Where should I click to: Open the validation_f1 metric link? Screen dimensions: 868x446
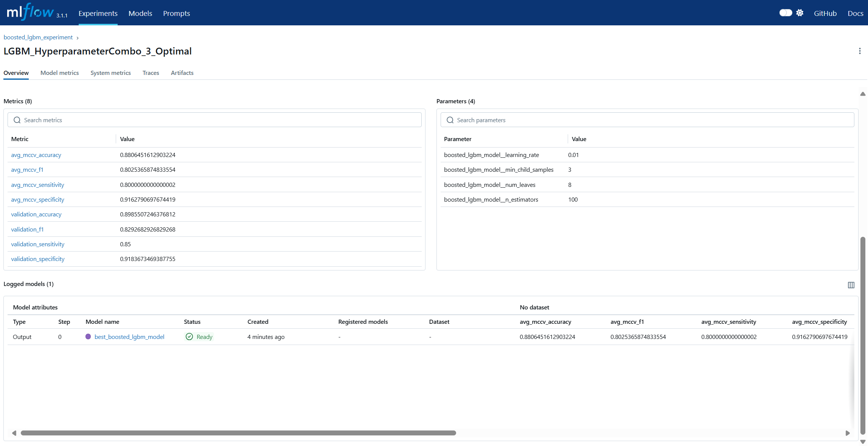pos(27,229)
